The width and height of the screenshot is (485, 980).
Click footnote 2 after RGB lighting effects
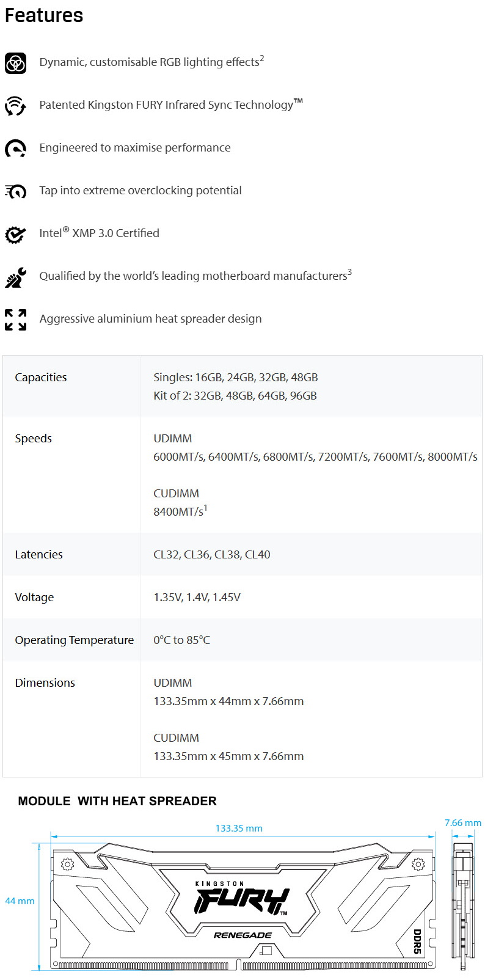coord(262,58)
